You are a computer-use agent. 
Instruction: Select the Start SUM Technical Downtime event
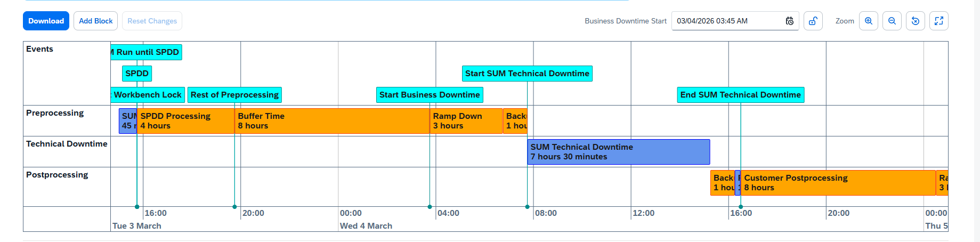tap(527, 74)
